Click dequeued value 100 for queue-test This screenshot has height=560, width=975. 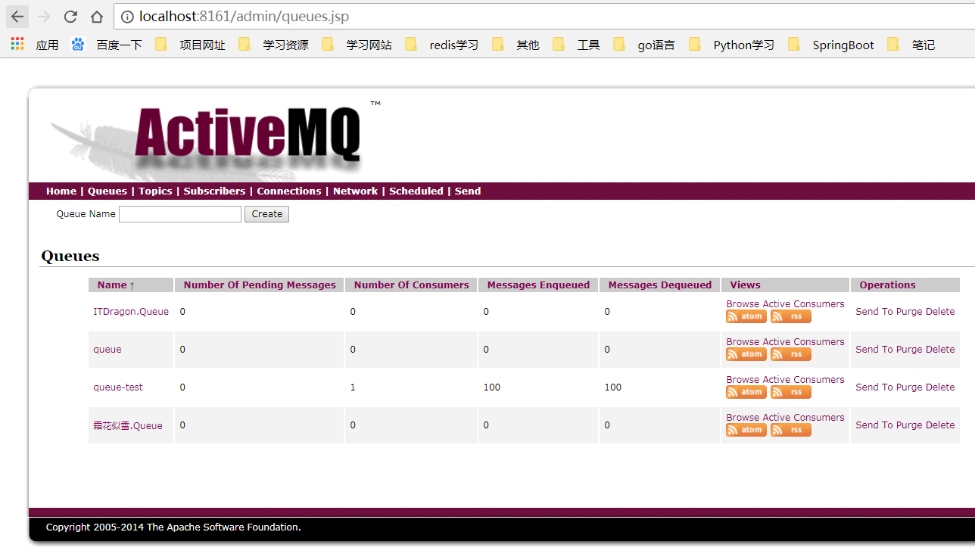coord(613,387)
